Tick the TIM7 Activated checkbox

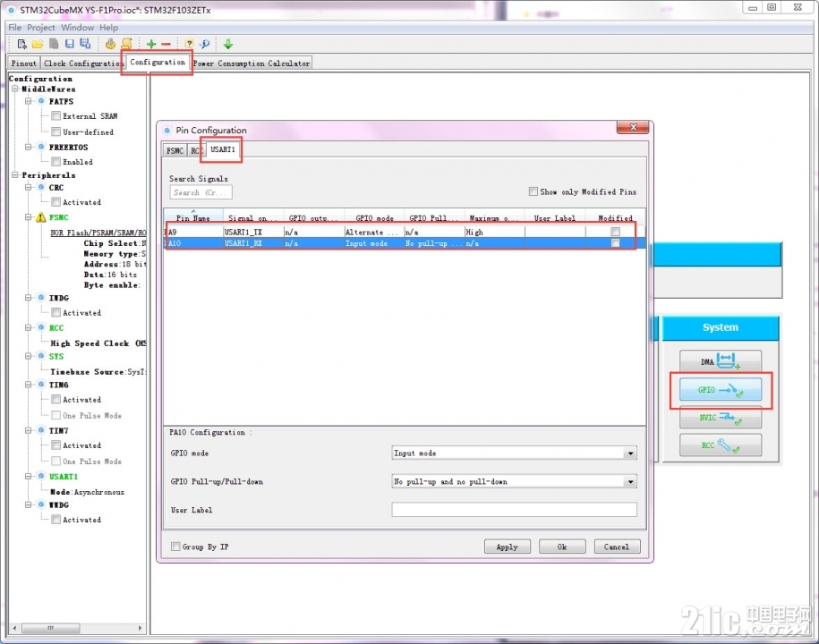click(55, 445)
